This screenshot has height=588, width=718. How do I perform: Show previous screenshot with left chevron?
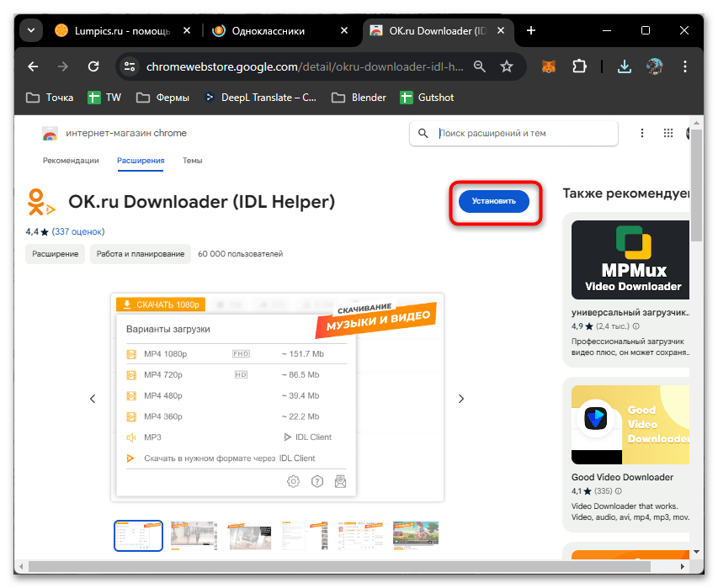(93, 399)
